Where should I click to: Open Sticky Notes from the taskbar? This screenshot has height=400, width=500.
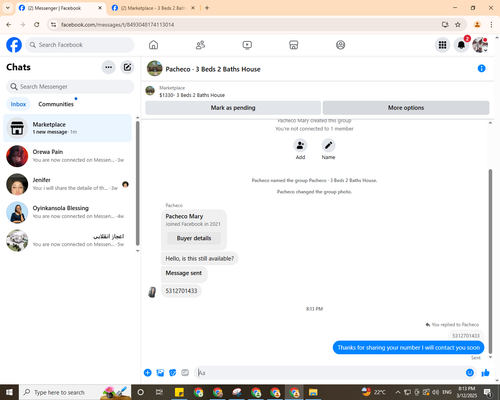tap(179, 392)
